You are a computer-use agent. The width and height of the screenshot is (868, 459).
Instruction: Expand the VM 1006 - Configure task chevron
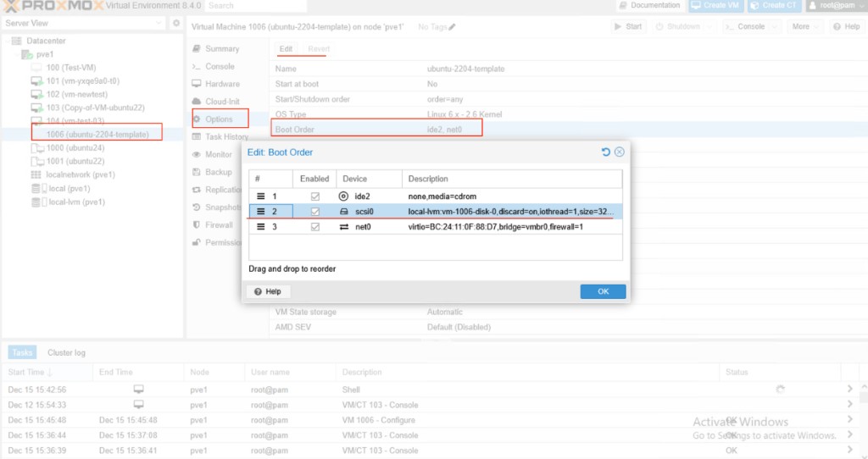point(849,420)
